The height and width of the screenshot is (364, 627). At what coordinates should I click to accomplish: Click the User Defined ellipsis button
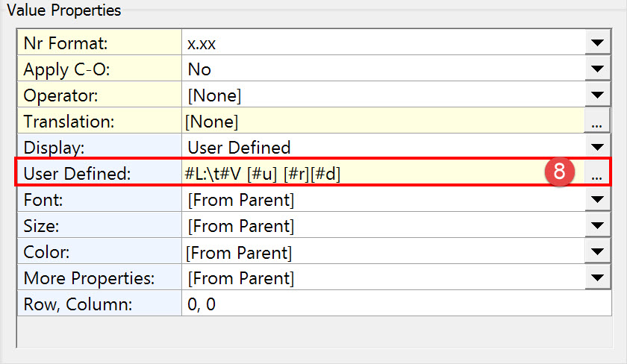pyautogui.click(x=596, y=175)
